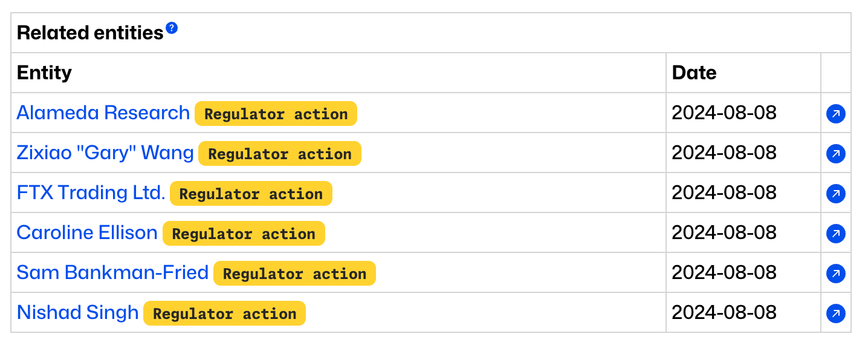868x345 pixels.
Task: Follow the Zixiao "Gary" Wang link
Action: coord(105,153)
